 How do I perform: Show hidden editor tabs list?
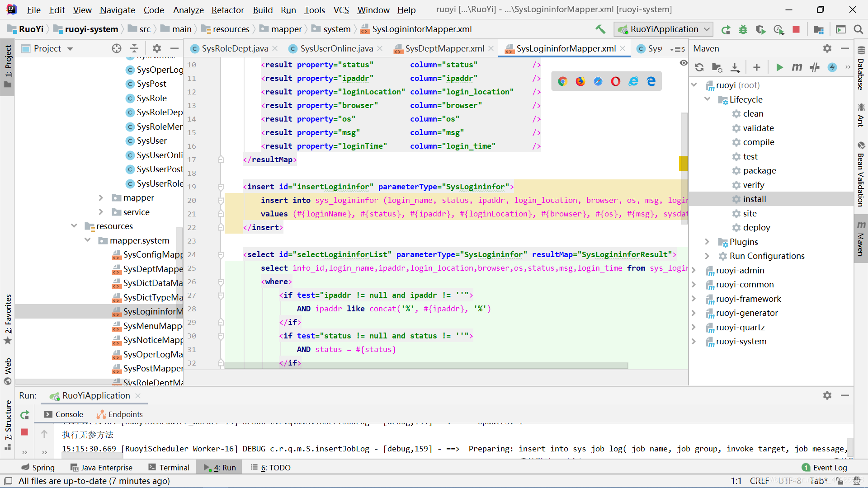point(677,49)
